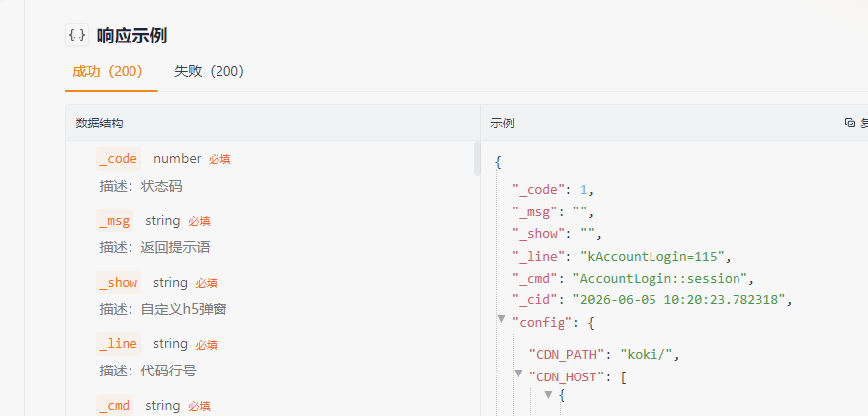This screenshot has width=868, height=416.
Task: Click the description 代码行号
Action: [168, 371]
